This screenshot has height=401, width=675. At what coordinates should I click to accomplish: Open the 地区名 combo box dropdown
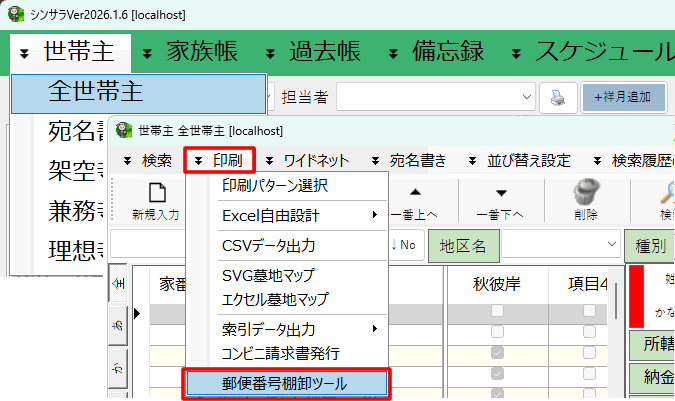pyautogui.click(x=610, y=245)
